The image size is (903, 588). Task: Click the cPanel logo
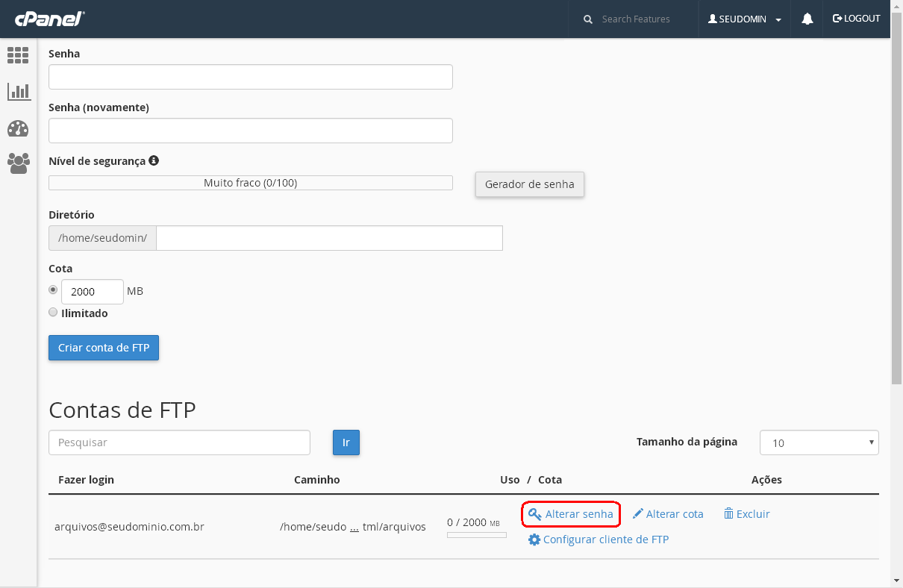(49, 19)
